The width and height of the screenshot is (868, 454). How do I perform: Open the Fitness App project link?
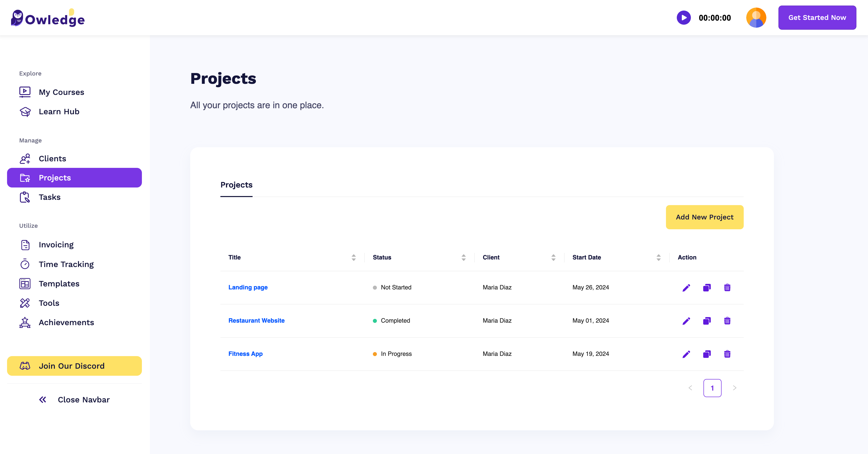245,354
